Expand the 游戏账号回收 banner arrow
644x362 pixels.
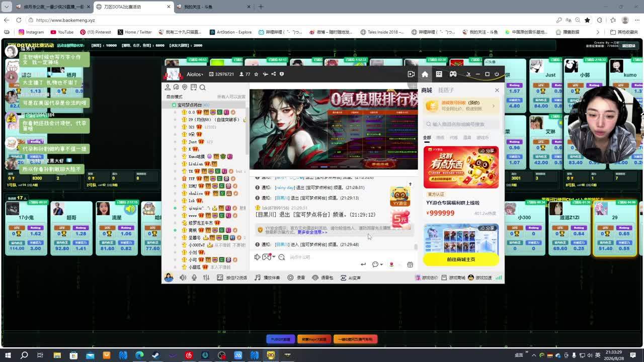click(493, 106)
